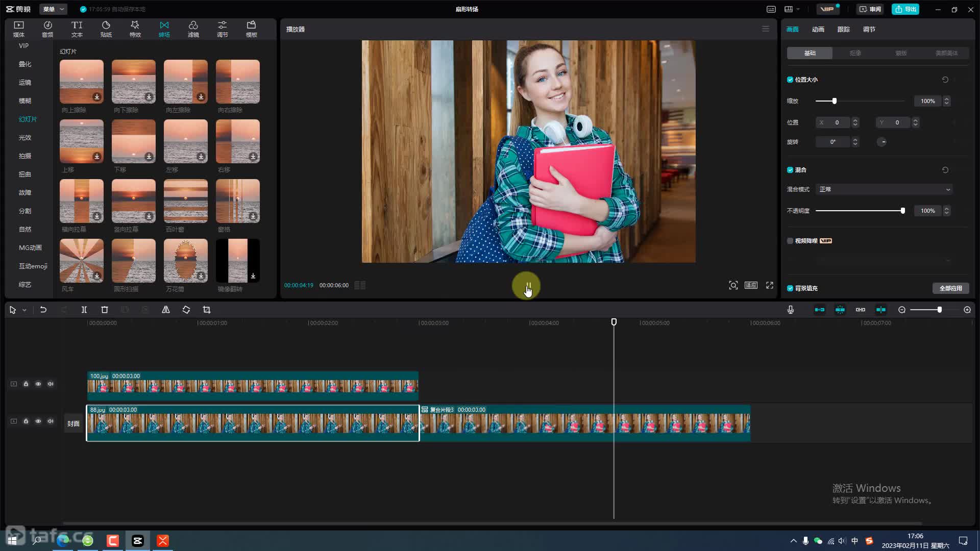Zoom in the timeline with plus icon
The image size is (980, 551).
click(x=967, y=310)
